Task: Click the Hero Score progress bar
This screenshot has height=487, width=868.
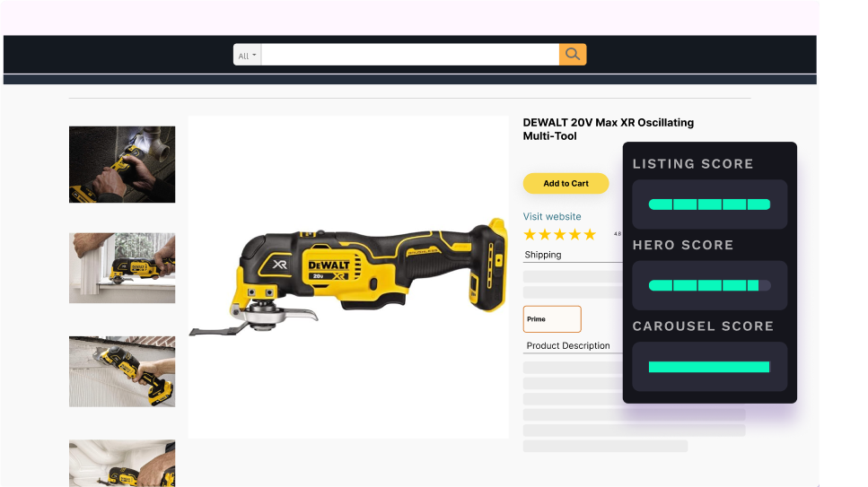Action: click(709, 285)
